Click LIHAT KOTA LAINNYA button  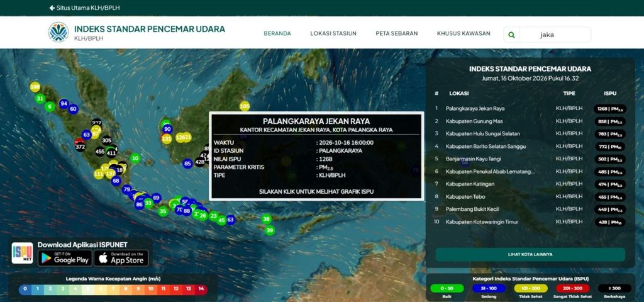[x=530, y=254]
